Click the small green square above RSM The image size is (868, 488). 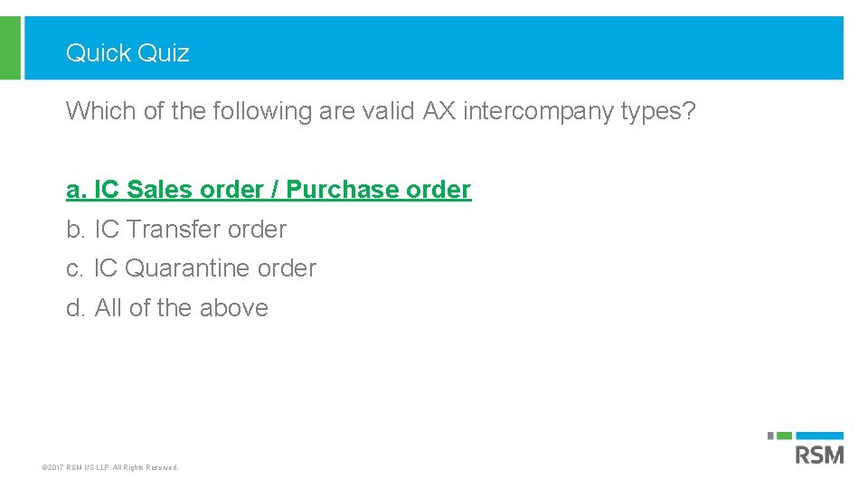(785, 436)
